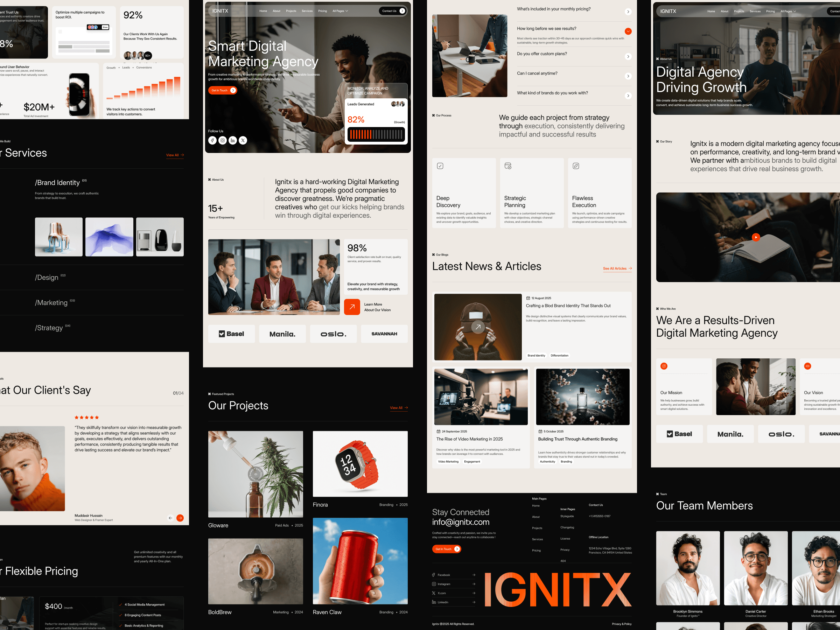This screenshot has width=840, height=630.
Task: Open the Facebook icon under Follow Us
Action: (x=213, y=140)
